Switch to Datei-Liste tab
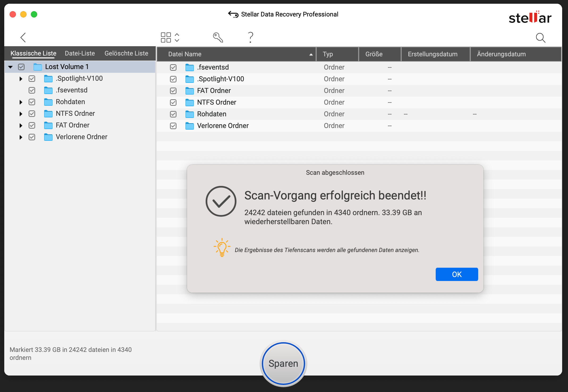Screen dimensions: 568x392 pyautogui.click(x=80, y=53)
